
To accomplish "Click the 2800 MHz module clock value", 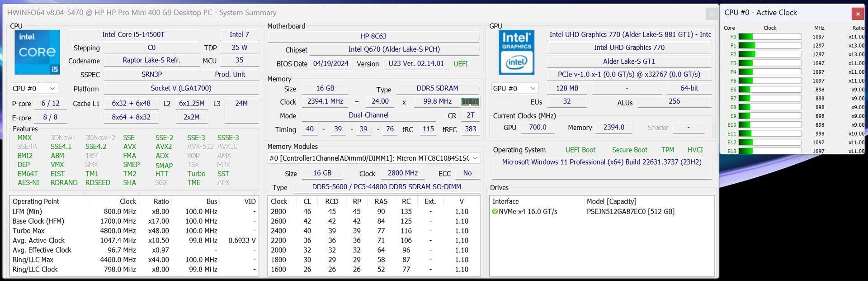I will [x=402, y=173].
